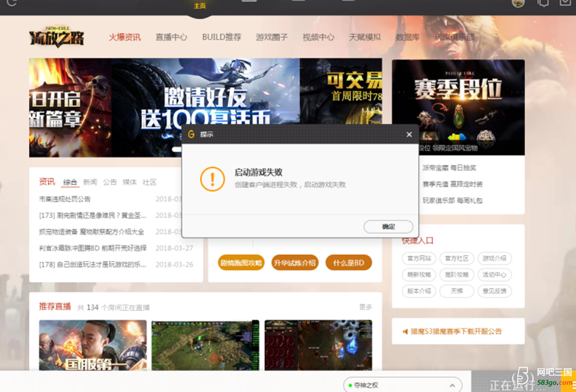Open 派帝宝藏 每日抽奖 link
Screen dimensions: 576x392
pyautogui.click(x=449, y=168)
